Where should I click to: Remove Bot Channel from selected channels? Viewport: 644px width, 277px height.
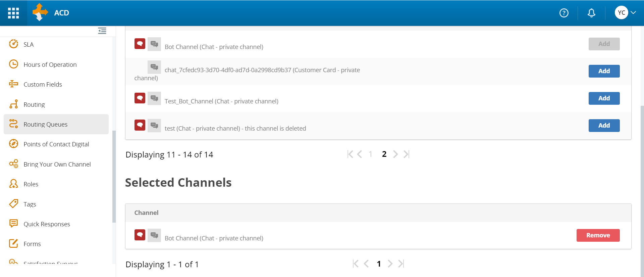pyautogui.click(x=598, y=235)
